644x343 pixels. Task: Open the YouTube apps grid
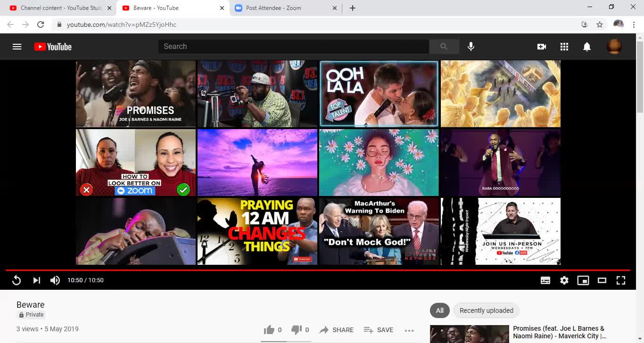564,47
